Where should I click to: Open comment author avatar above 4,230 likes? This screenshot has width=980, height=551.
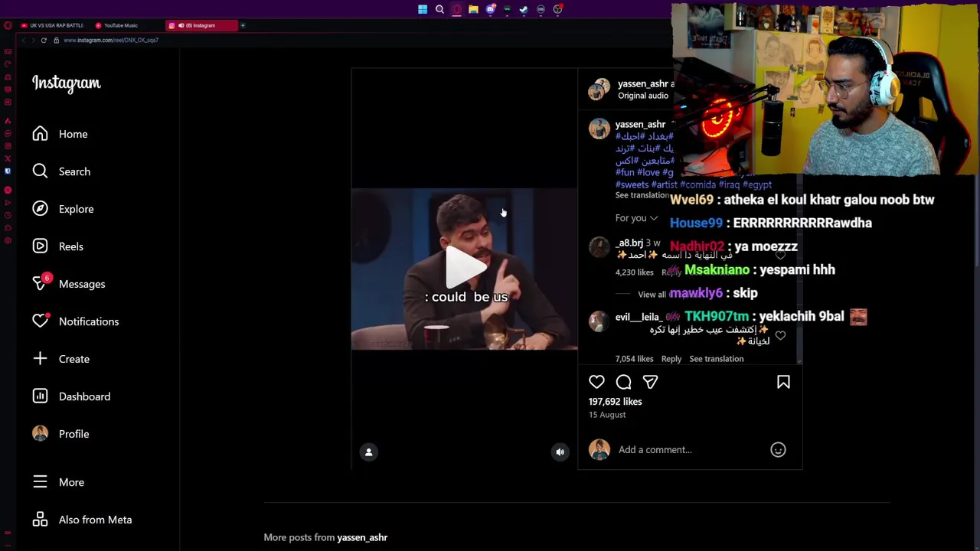(599, 246)
